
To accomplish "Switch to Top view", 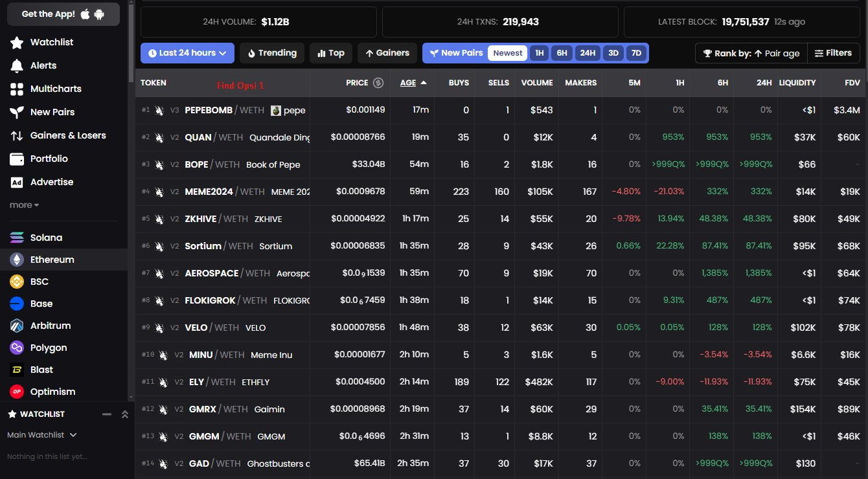I will click(x=330, y=53).
